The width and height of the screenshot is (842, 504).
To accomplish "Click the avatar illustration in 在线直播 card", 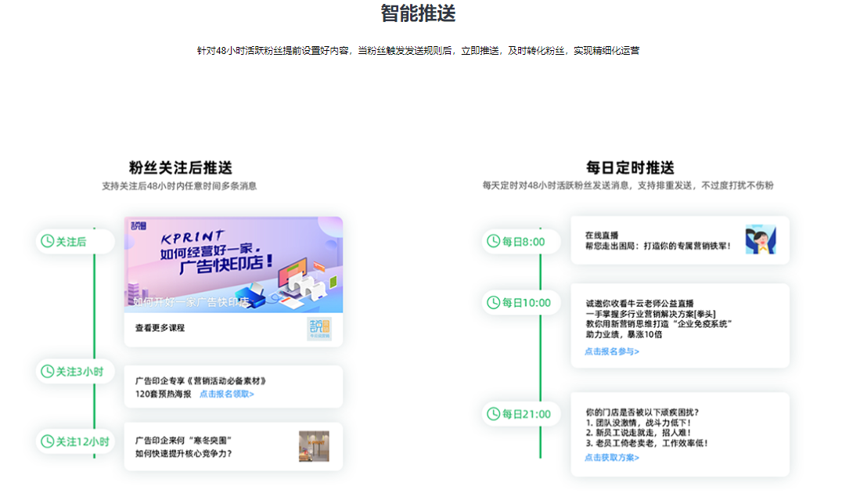I will 760,240.
